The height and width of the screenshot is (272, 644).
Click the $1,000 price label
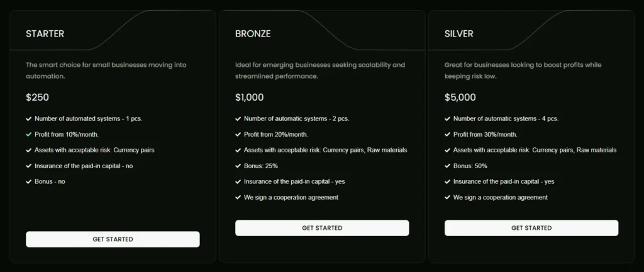[250, 98]
